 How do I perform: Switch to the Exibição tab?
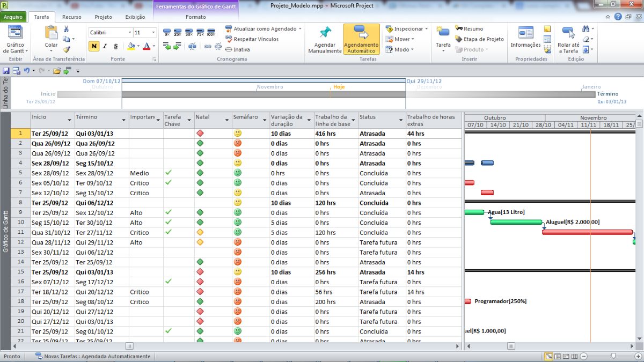pyautogui.click(x=135, y=17)
